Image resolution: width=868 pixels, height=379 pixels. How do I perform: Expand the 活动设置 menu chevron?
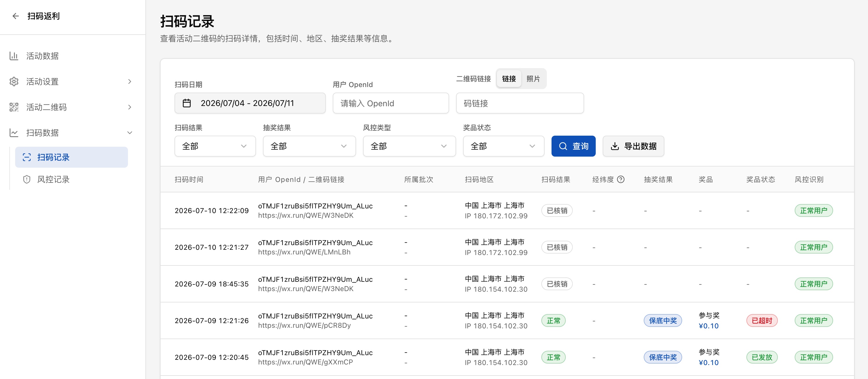[130, 81]
